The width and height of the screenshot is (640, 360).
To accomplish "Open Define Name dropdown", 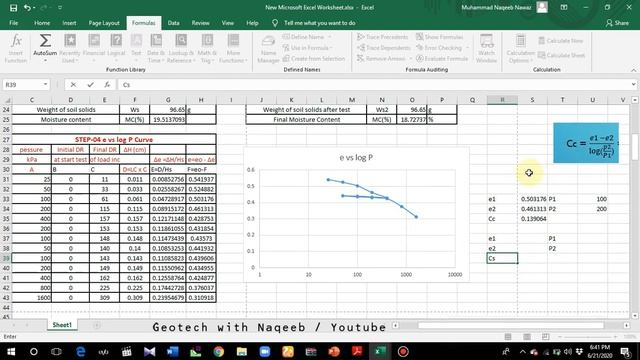I will point(307,37).
